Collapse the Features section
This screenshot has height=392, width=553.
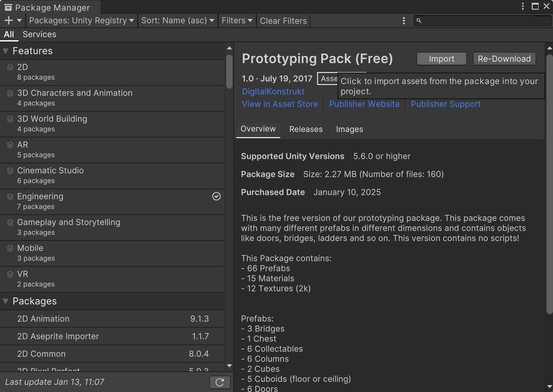click(x=6, y=51)
